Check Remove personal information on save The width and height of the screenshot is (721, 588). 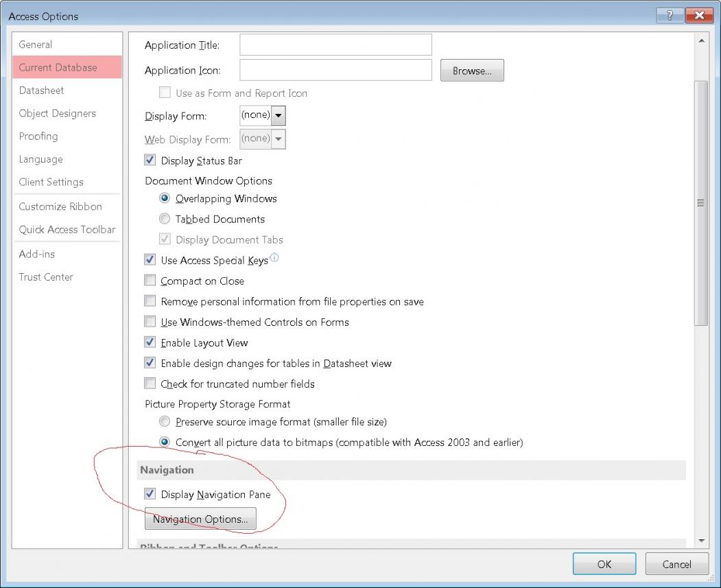[x=150, y=301]
